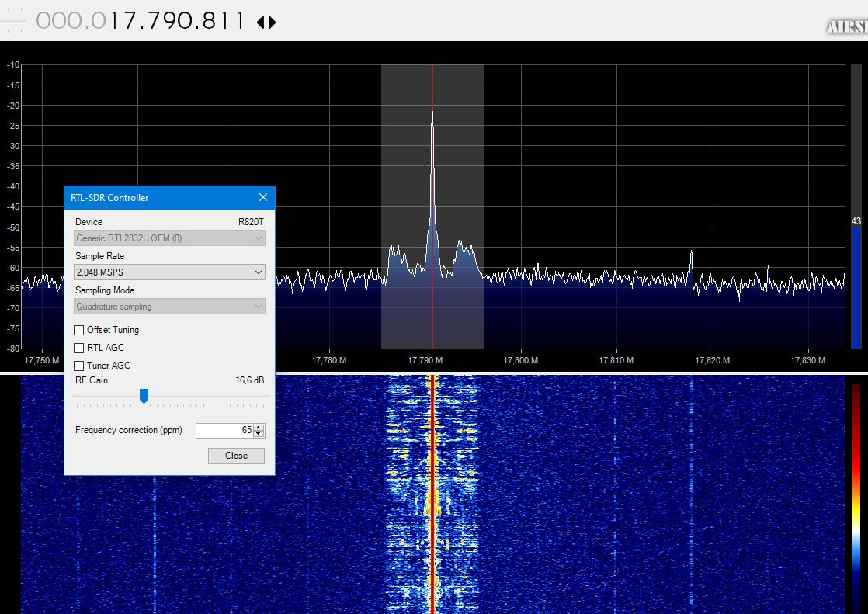The height and width of the screenshot is (614, 868).
Task: Click the R820T tuner label
Action: (x=251, y=222)
